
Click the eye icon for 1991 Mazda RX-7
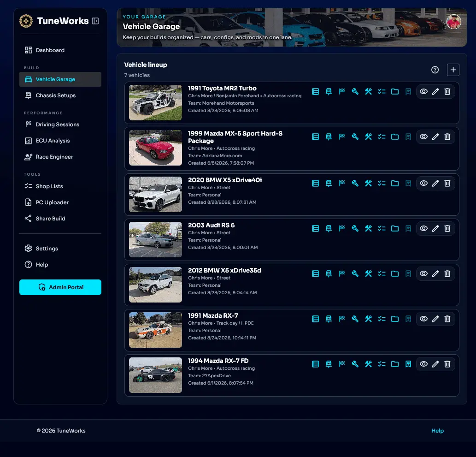point(423,319)
